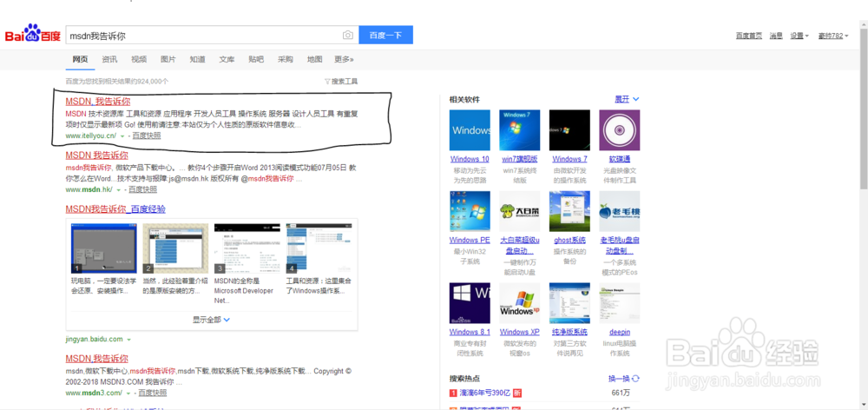Click the Windows 10 software icon
Screen dimensions: 868x410
[470, 130]
